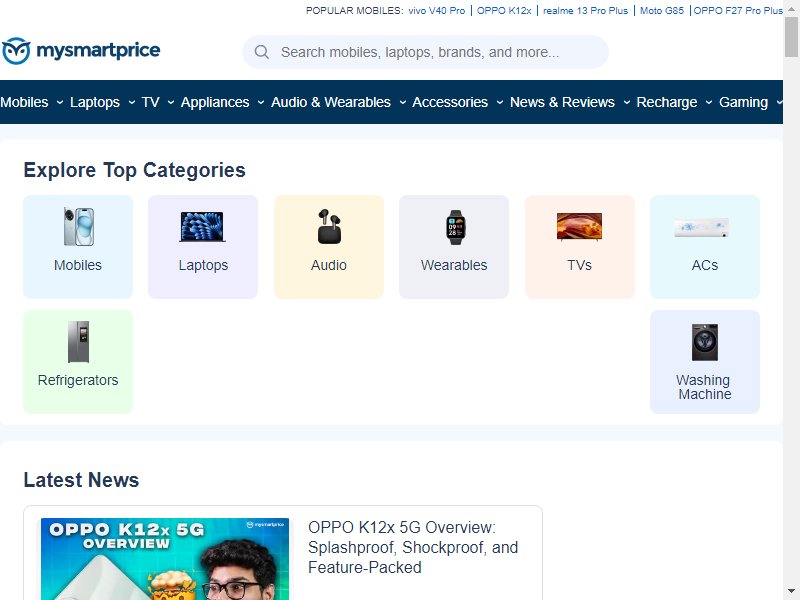Open the vivo V40 Pro link
The height and width of the screenshot is (600, 800).
coord(437,10)
